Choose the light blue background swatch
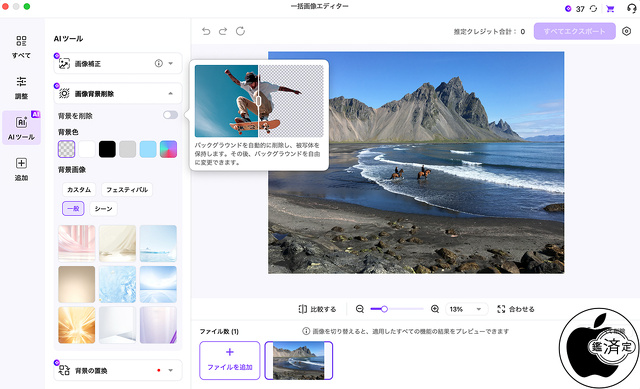The image size is (640, 389). tap(148, 149)
